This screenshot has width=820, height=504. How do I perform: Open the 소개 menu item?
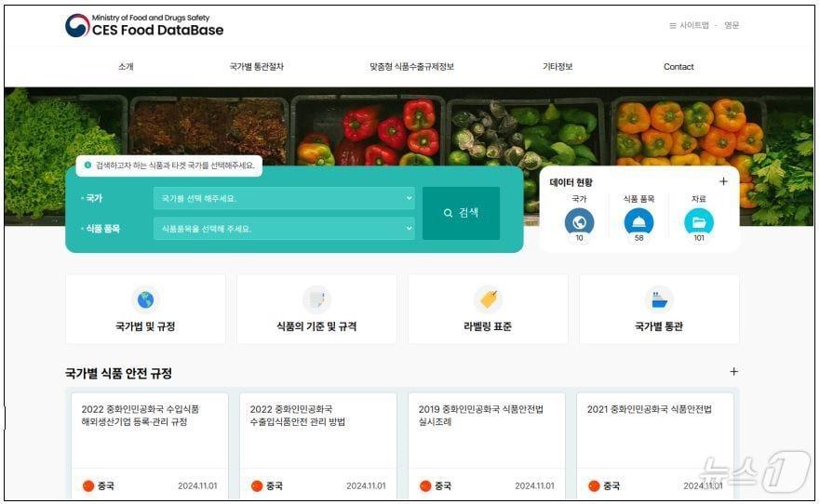[x=126, y=67]
